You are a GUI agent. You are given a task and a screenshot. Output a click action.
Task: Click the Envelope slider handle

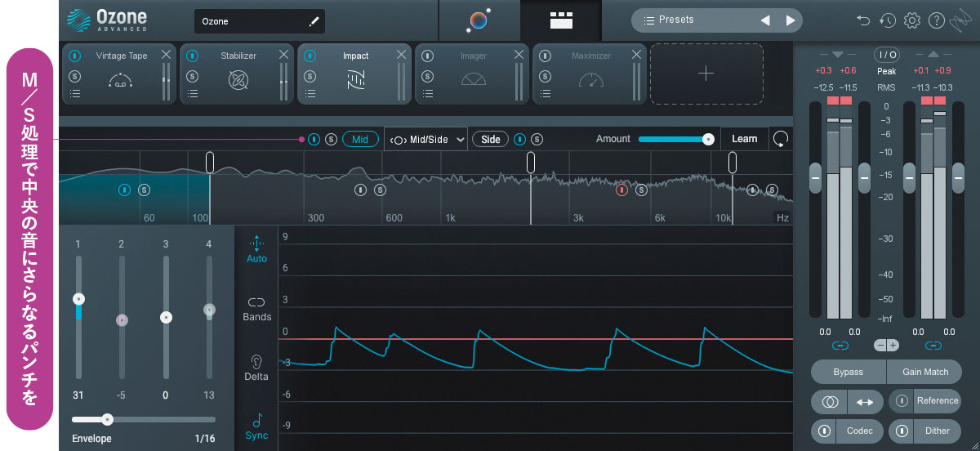click(107, 419)
